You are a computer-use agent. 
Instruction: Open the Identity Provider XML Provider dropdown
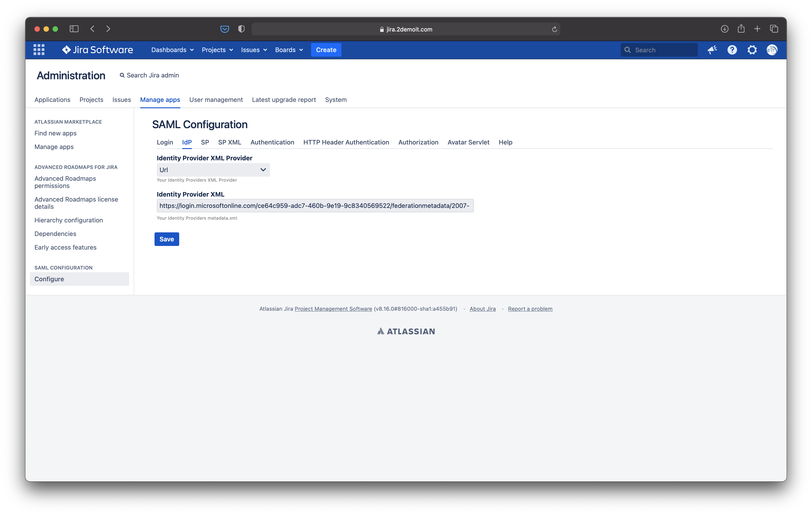(213, 170)
